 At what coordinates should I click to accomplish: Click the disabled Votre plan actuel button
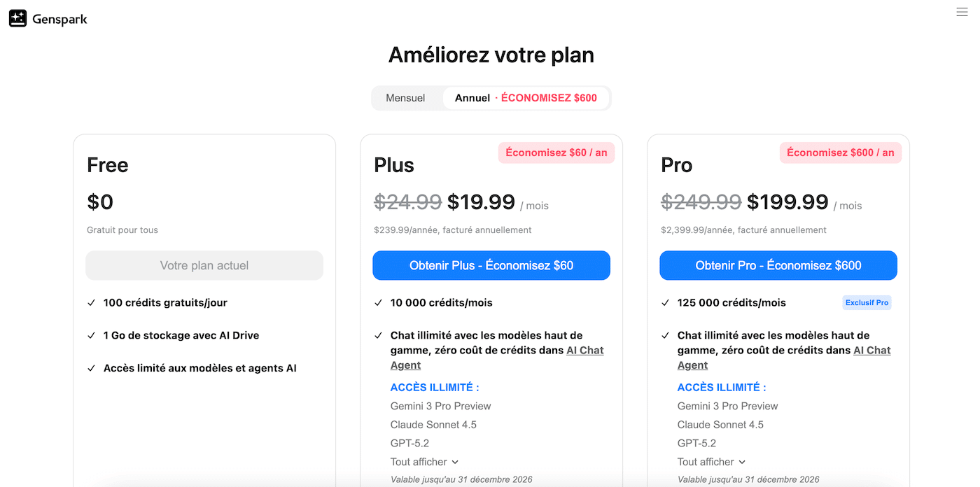point(204,266)
